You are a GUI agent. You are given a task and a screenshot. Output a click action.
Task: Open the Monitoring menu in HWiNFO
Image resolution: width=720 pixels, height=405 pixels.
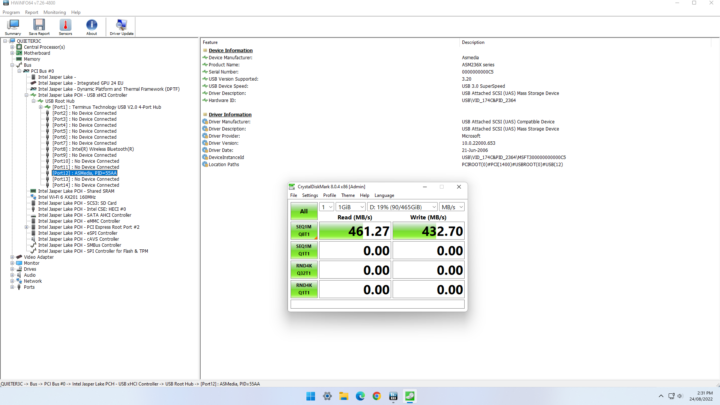(55, 12)
